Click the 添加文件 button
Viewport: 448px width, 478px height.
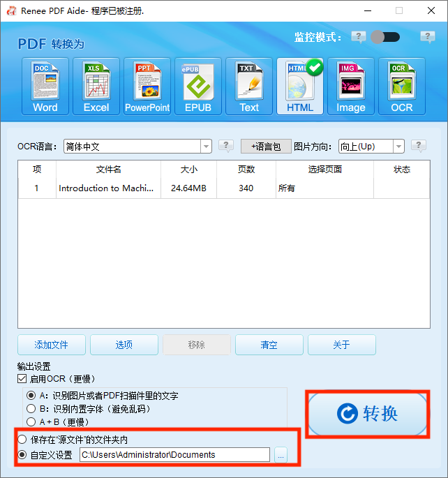[52, 345]
